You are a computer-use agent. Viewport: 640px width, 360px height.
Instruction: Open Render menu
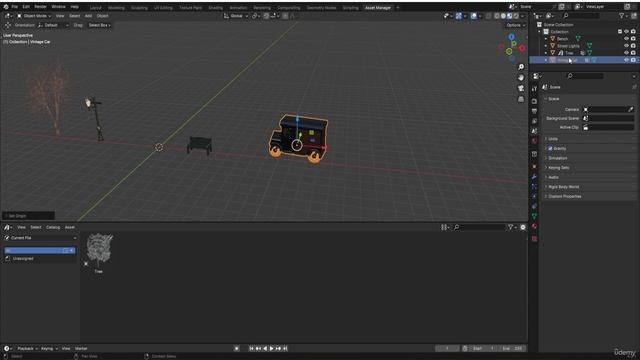coord(40,7)
